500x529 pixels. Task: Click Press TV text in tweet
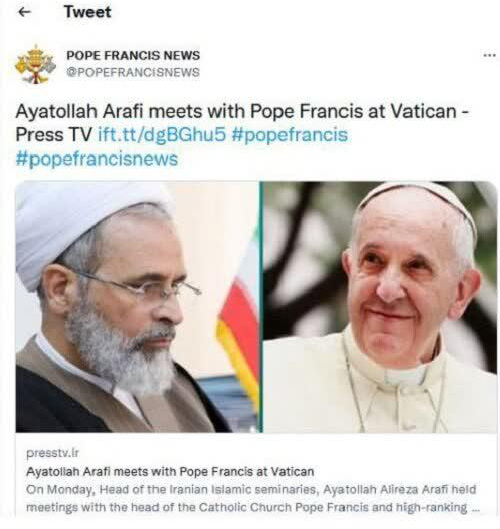53,135
